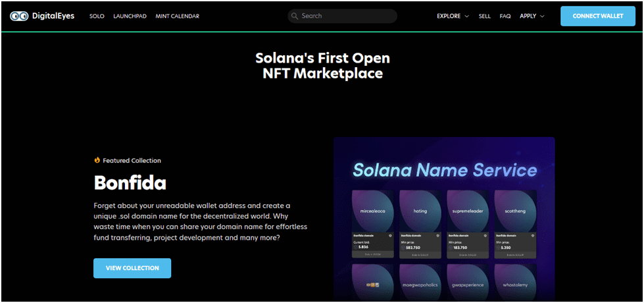Open the FAQ page
Screen dimensions: 644x303
[x=505, y=16]
